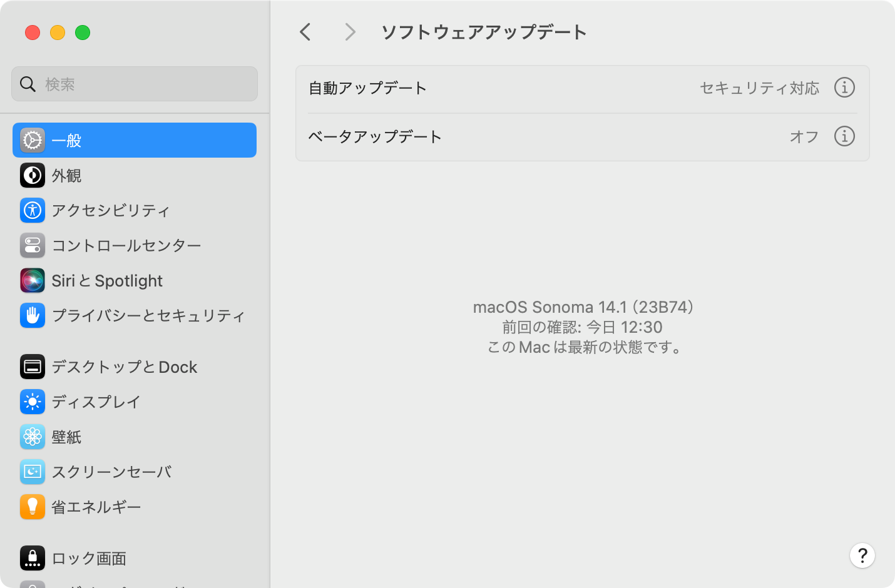The width and height of the screenshot is (895, 588).
Task: Open 省エネルギー settings pane
Action: [x=135, y=507]
